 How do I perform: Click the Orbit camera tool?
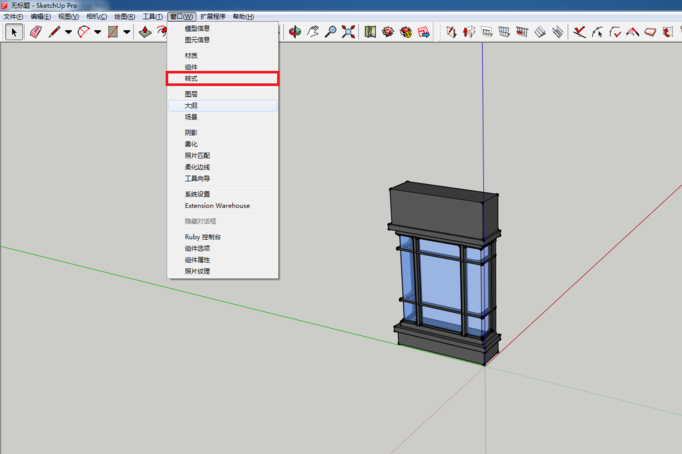click(x=294, y=32)
